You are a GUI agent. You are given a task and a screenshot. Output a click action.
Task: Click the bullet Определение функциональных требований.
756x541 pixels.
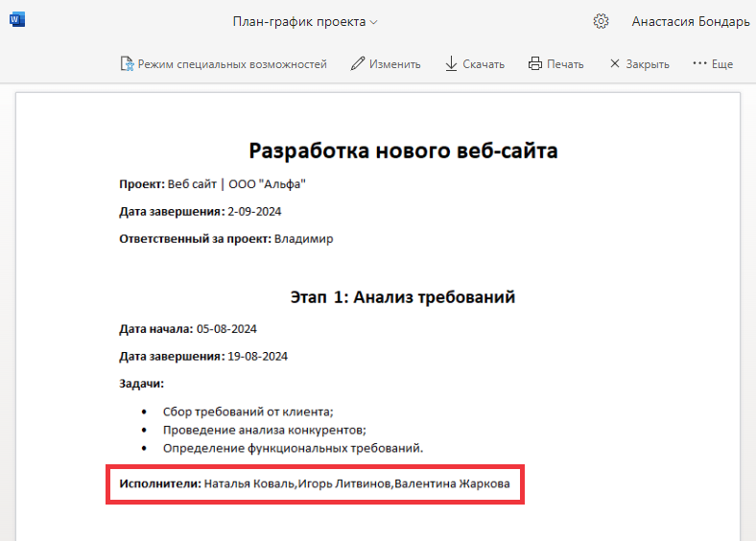tap(293, 448)
